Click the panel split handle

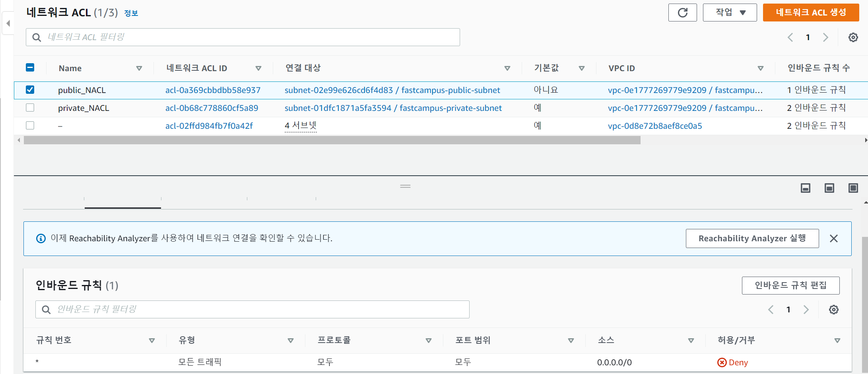pyautogui.click(x=405, y=186)
